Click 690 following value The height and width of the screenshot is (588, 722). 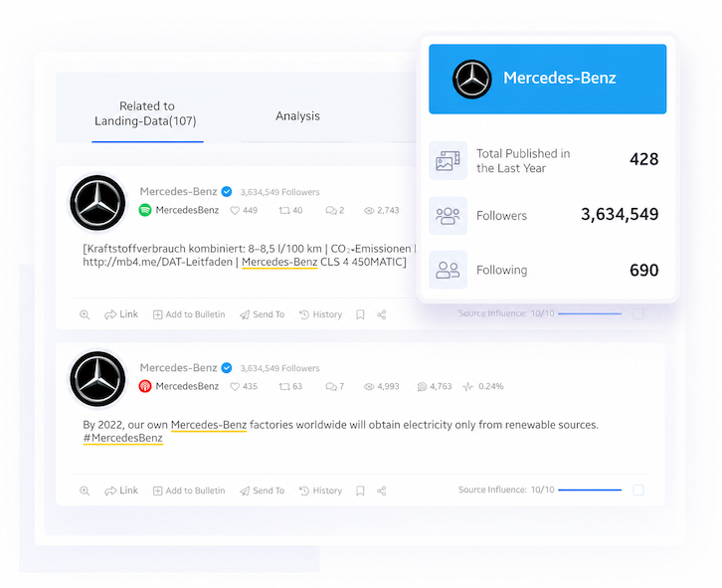click(x=643, y=270)
